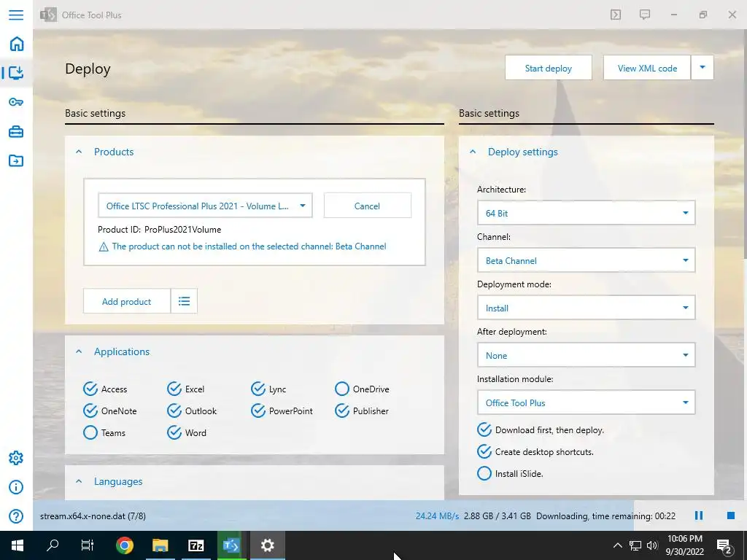Screen dimensions: 747x560
Task: Click the Add product button
Action: click(x=127, y=301)
